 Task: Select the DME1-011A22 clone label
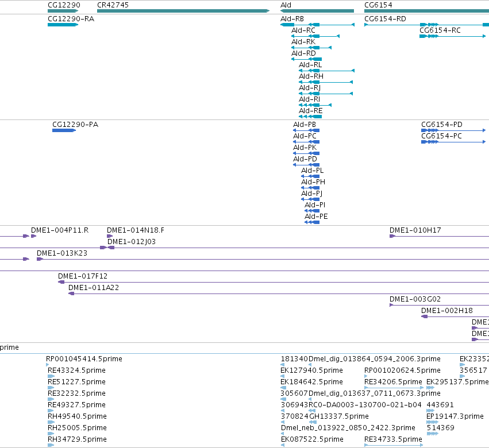[94, 288]
